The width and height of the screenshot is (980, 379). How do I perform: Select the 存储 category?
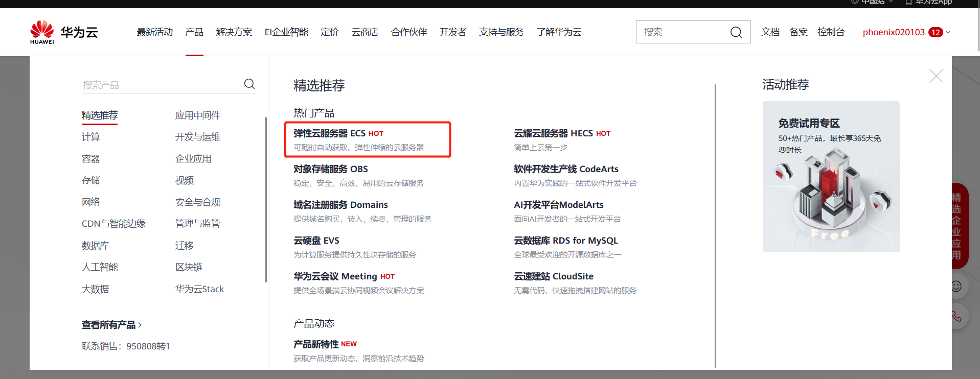91,180
